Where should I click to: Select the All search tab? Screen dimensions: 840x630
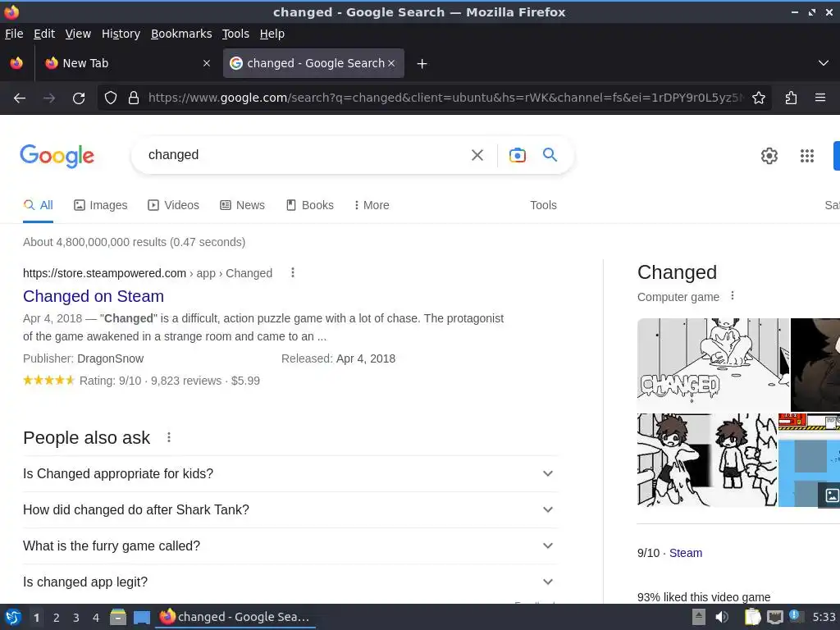(x=38, y=205)
